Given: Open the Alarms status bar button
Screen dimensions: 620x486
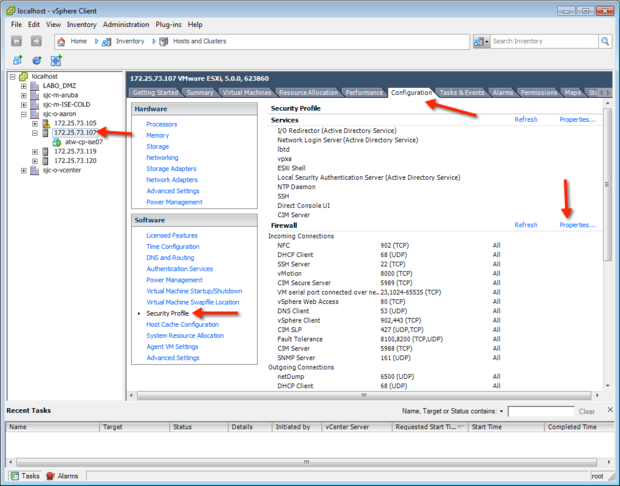Looking at the screenshot, I should (62, 476).
